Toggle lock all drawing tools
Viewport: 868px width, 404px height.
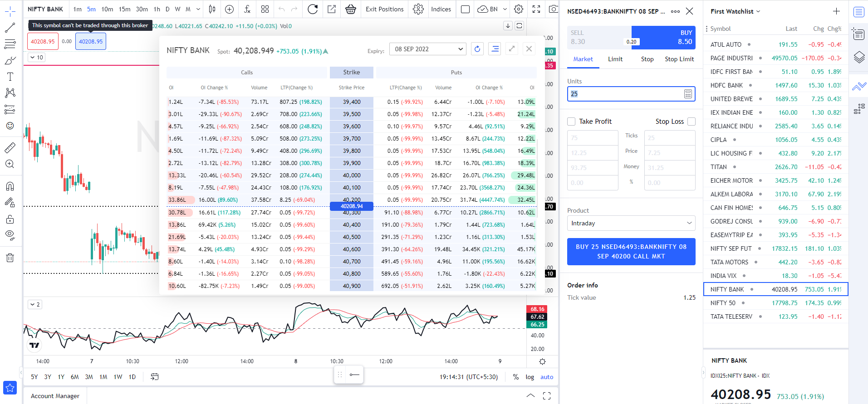pos(10,219)
